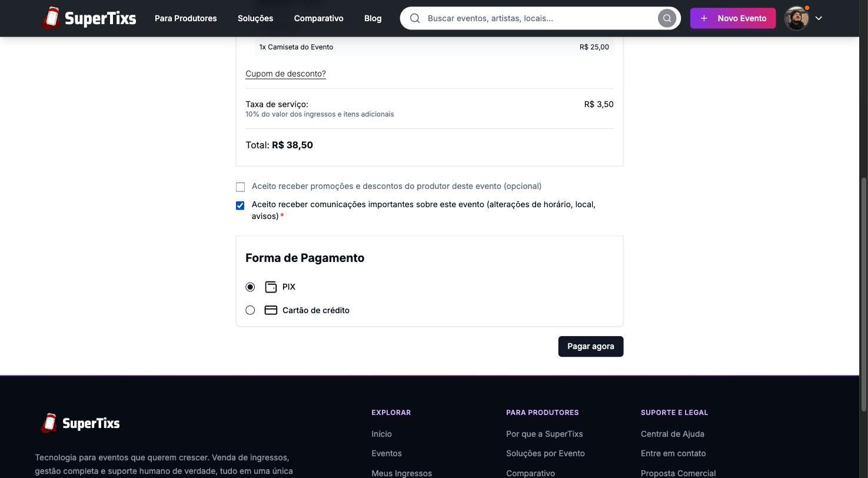Image resolution: width=868 pixels, height=478 pixels.
Task: Click the SuperTixs footer logo
Action: click(x=80, y=423)
